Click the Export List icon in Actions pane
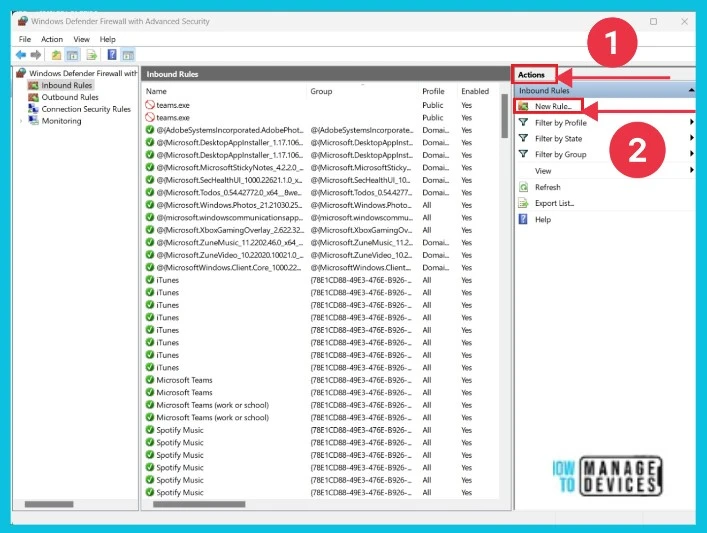Screen dimensions: 707x533 (523, 203)
